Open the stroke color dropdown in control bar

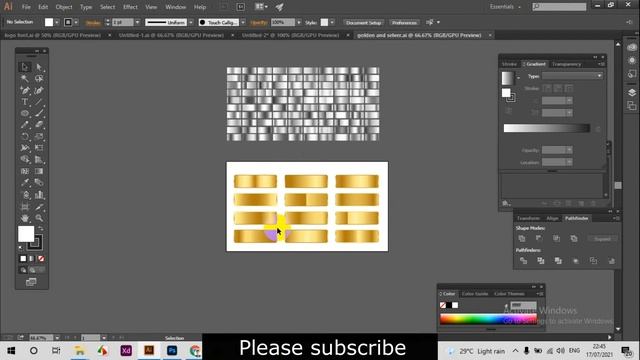pyautogui.click(x=76, y=22)
